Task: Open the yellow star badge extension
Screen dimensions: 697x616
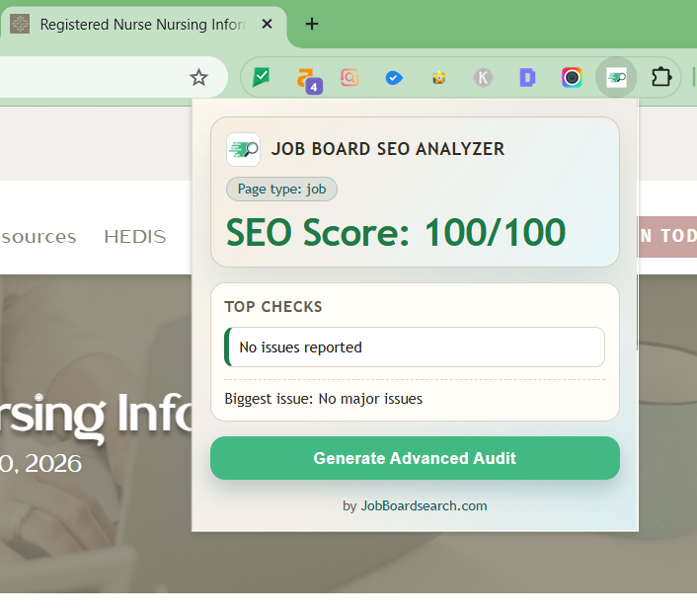Action: [438, 78]
